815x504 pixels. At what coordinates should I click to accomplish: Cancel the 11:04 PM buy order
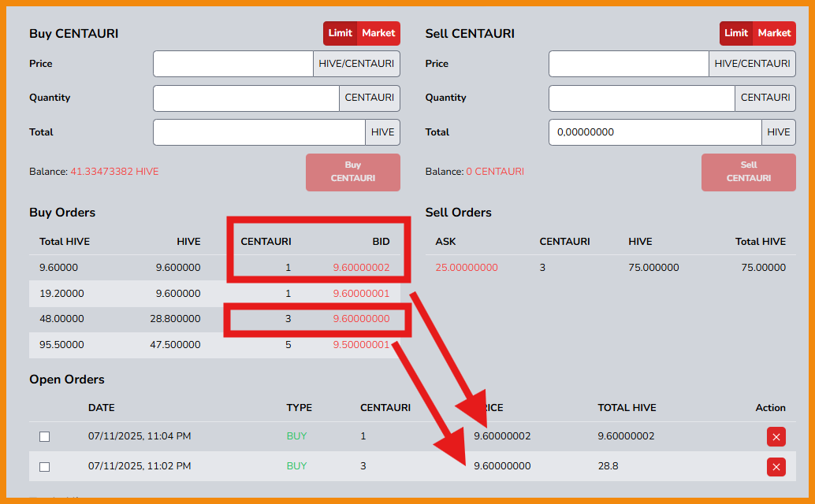coord(776,436)
